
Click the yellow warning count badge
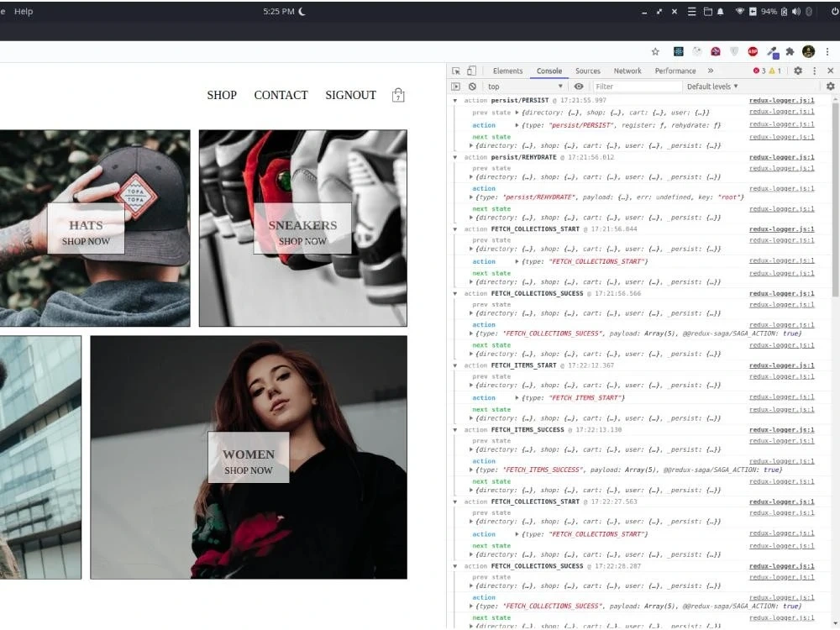click(x=775, y=71)
